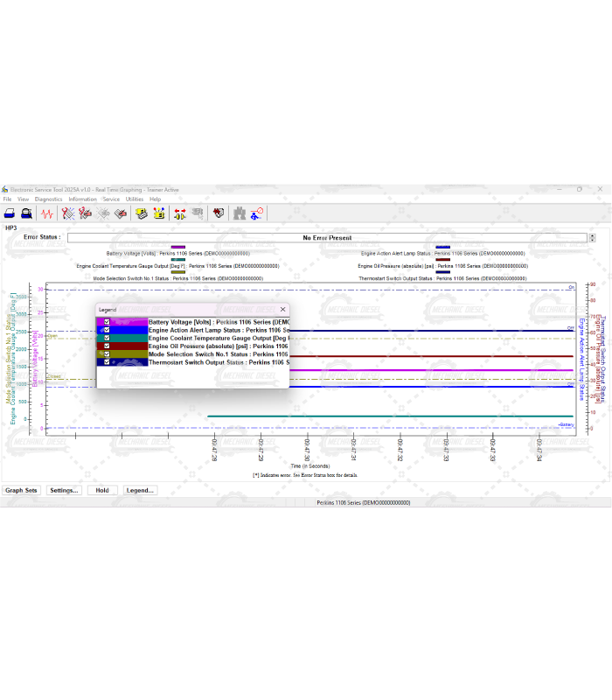Uncheck Battery Voltage in the Legend
The height and width of the screenshot is (700, 612).
click(107, 322)
